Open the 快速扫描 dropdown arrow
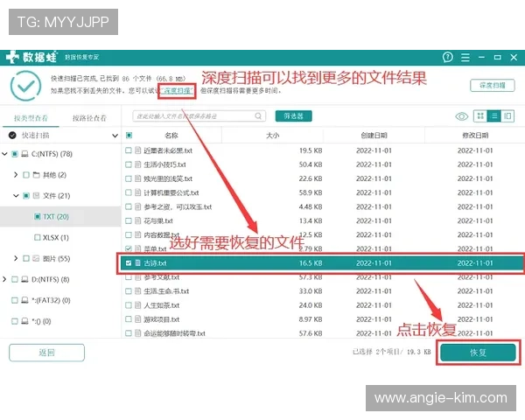Viewport: 525px width, 420px height. point(115,136)
